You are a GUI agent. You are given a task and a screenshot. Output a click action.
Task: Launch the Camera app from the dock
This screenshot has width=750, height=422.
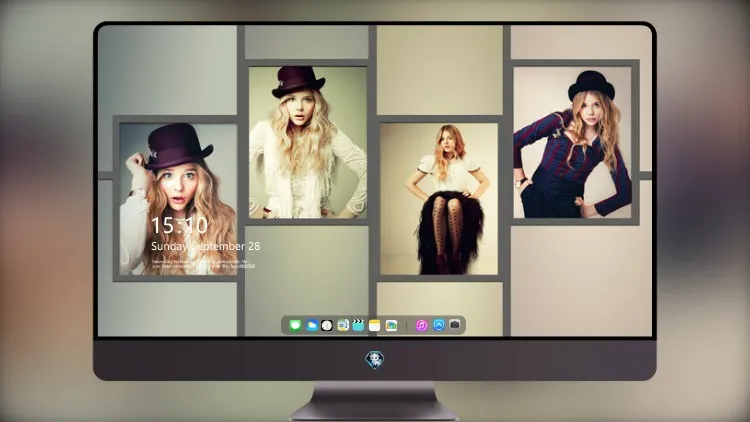click(455, 325)
